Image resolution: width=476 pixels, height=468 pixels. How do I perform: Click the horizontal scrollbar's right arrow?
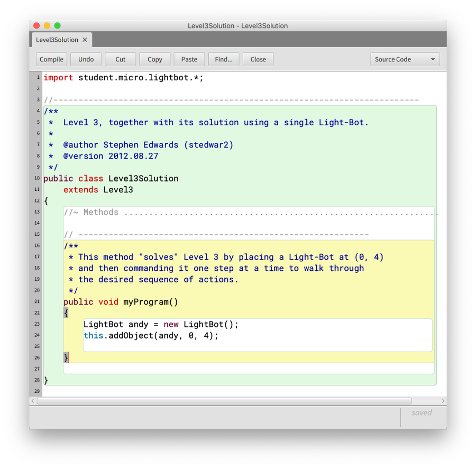coord(443,401)
